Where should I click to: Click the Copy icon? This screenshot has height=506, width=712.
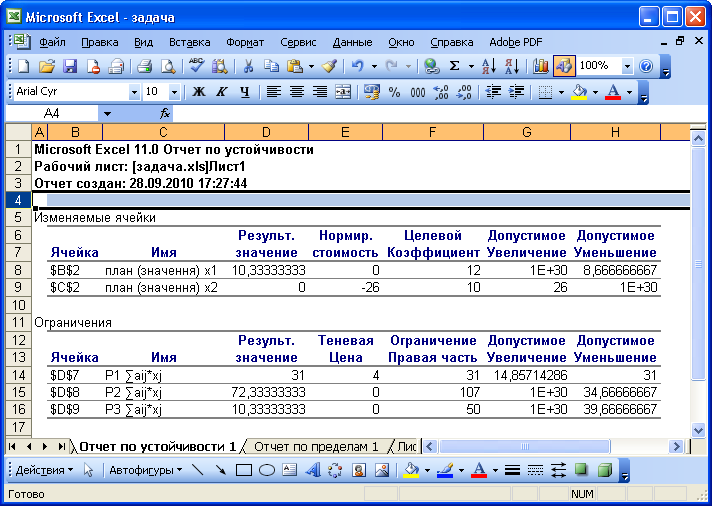pyautogui.click(x=271, y=66)
